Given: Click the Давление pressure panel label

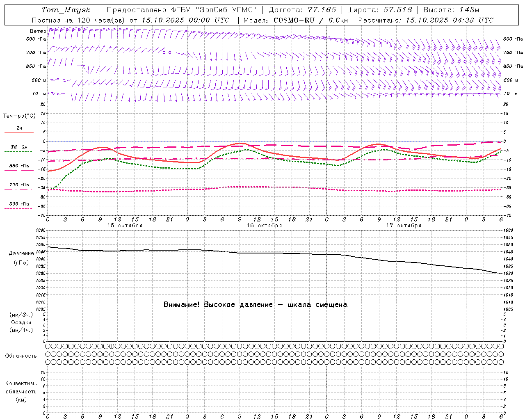Looking at the screenshot, I should tap(21, 253).
